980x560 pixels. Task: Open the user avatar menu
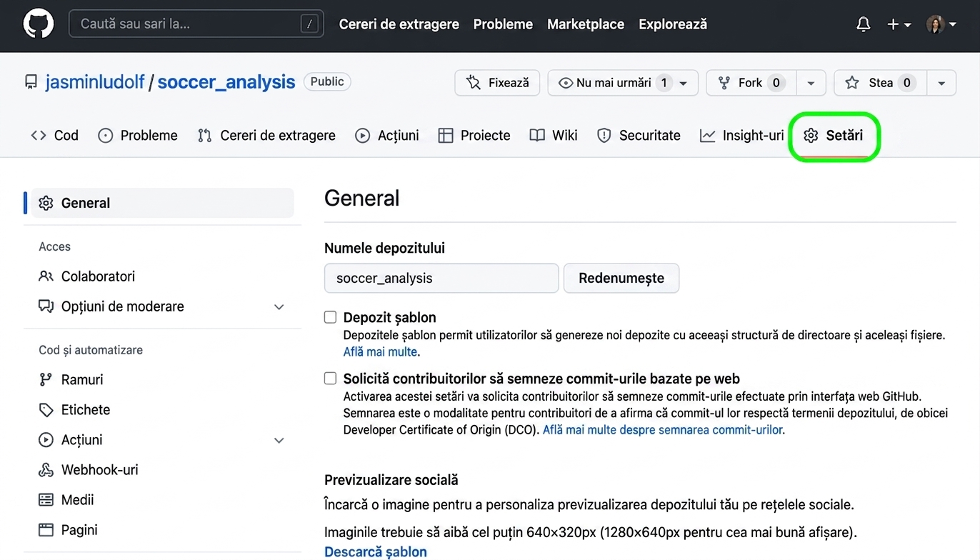coord(941,24)
